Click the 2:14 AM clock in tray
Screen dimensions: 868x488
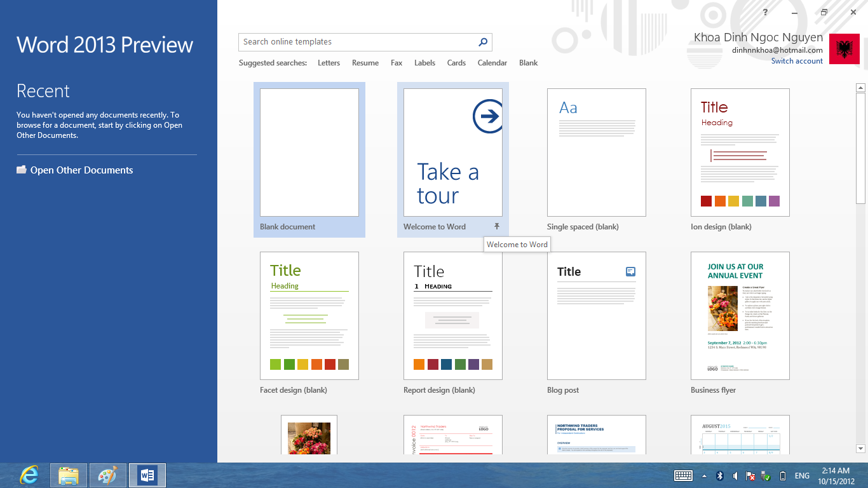[836, 471]
